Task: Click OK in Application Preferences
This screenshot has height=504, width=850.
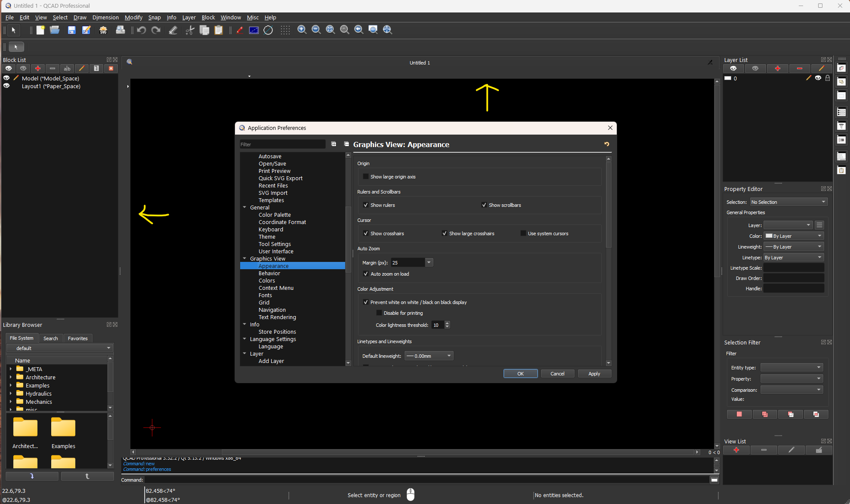Action: click(520, 374)
